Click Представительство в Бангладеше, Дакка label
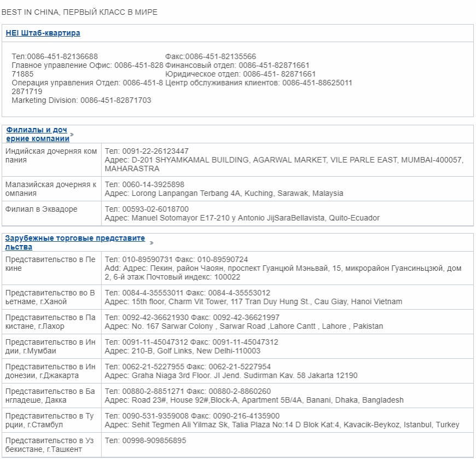 pyautogui.click(x=51, y=396)
